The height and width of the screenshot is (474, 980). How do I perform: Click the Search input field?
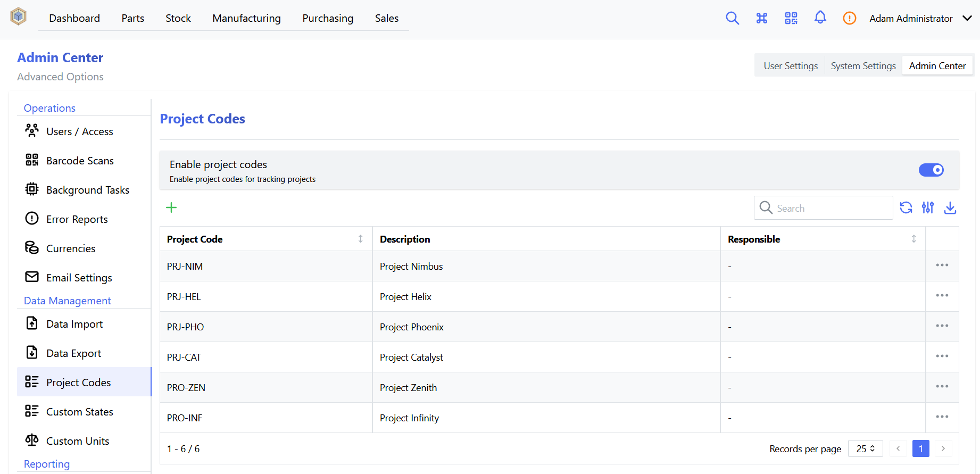coord(830,208)
